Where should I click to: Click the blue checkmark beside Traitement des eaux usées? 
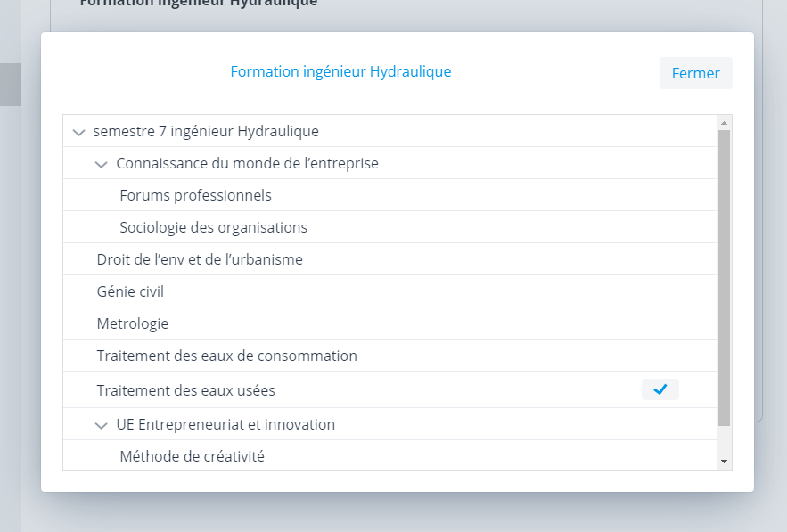click(660, 389)
